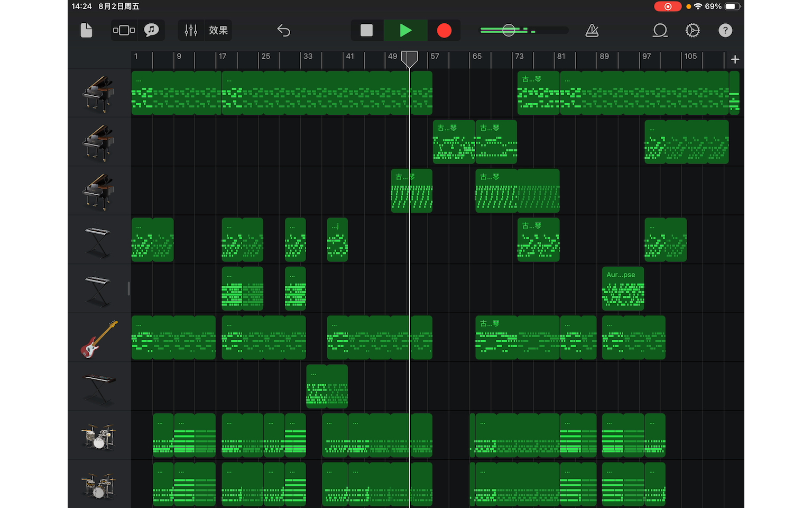Click bar 105 on the ruler
This screenshot has height=508, width=812.
coord(690,57)
